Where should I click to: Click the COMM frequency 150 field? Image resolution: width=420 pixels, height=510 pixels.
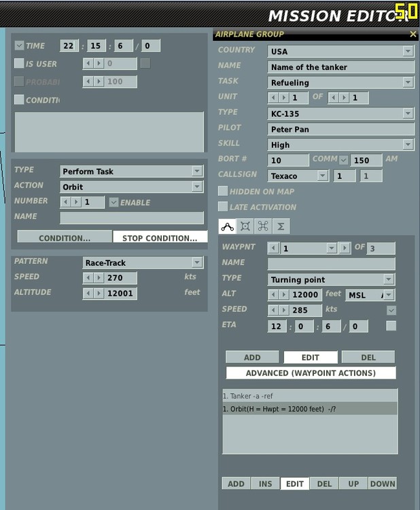pos(366,160)
